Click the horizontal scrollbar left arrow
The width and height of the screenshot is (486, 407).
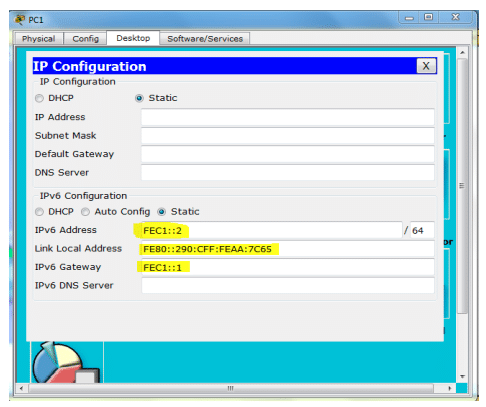22,388
